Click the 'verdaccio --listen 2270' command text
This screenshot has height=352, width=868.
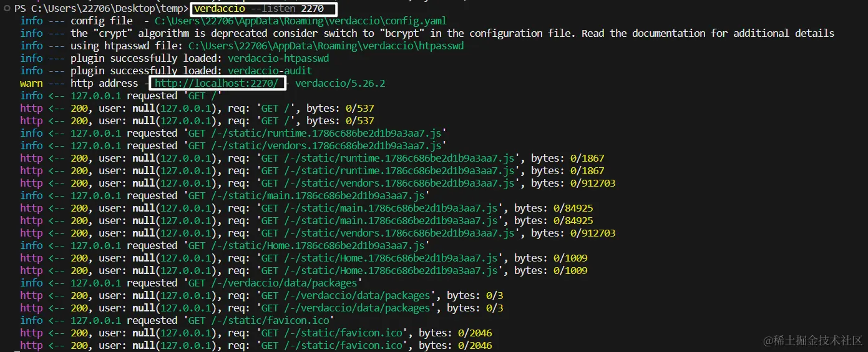point(259,8)
